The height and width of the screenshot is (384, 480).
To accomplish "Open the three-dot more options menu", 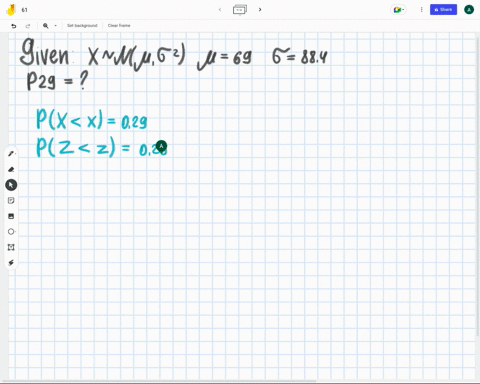I will pyautogui.click(x=422, y=10).
